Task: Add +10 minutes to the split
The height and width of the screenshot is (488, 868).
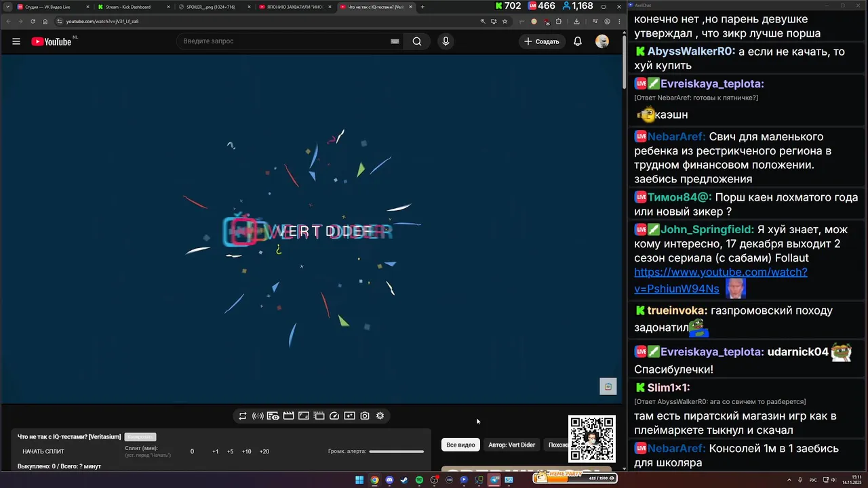Action: click(247, 451)
